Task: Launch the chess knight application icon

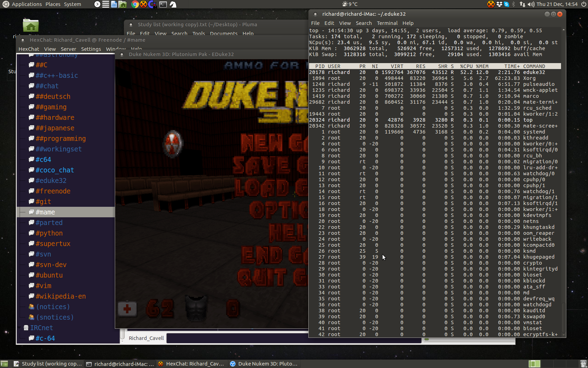Action: pos(173,4)
